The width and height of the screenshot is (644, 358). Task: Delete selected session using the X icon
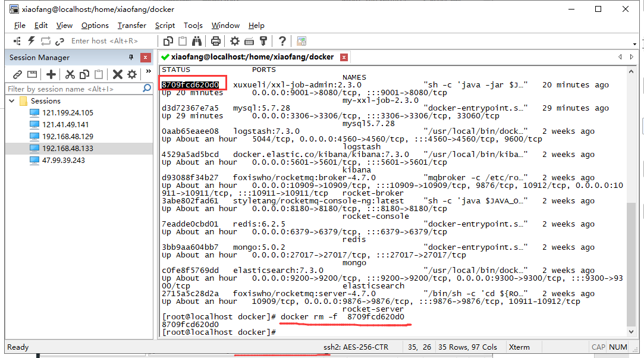tap(117, 74)
